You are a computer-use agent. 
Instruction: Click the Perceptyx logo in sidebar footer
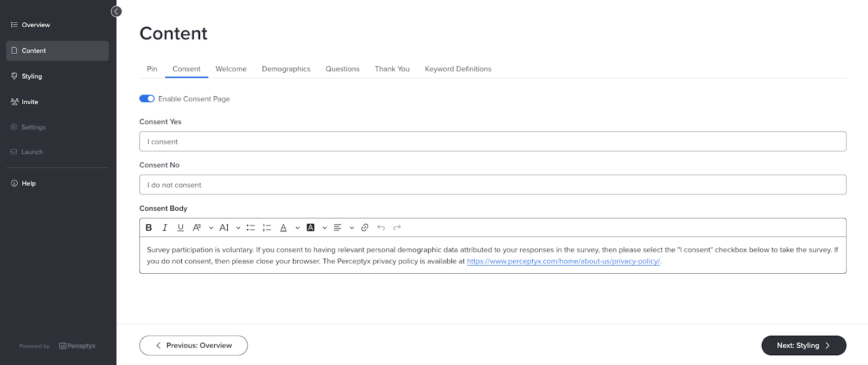(77, 346)
